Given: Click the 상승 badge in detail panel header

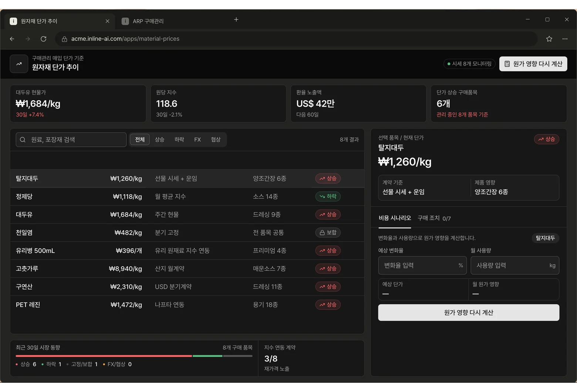Looking at the screenshot, I should 547,139.
